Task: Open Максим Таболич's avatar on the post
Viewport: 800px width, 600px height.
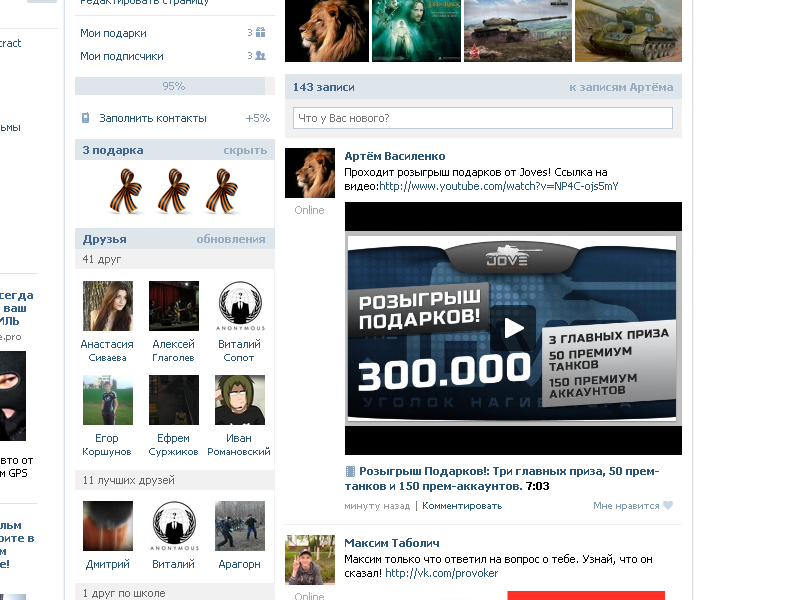Action: tap(310, 559)
